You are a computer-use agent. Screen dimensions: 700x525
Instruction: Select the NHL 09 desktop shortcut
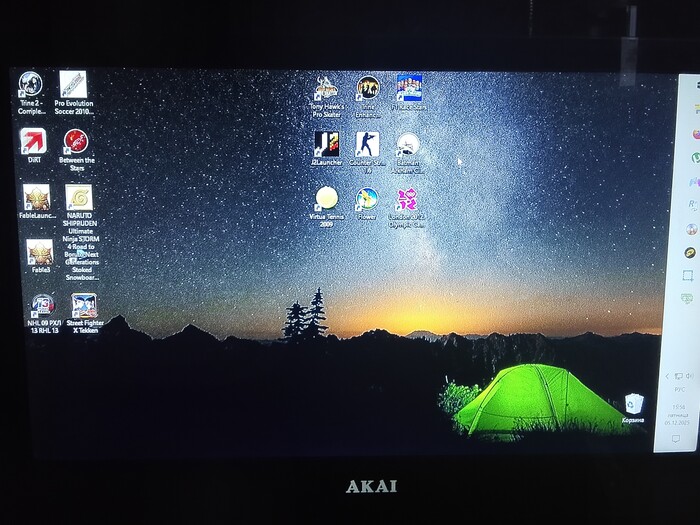coord(43,305)
